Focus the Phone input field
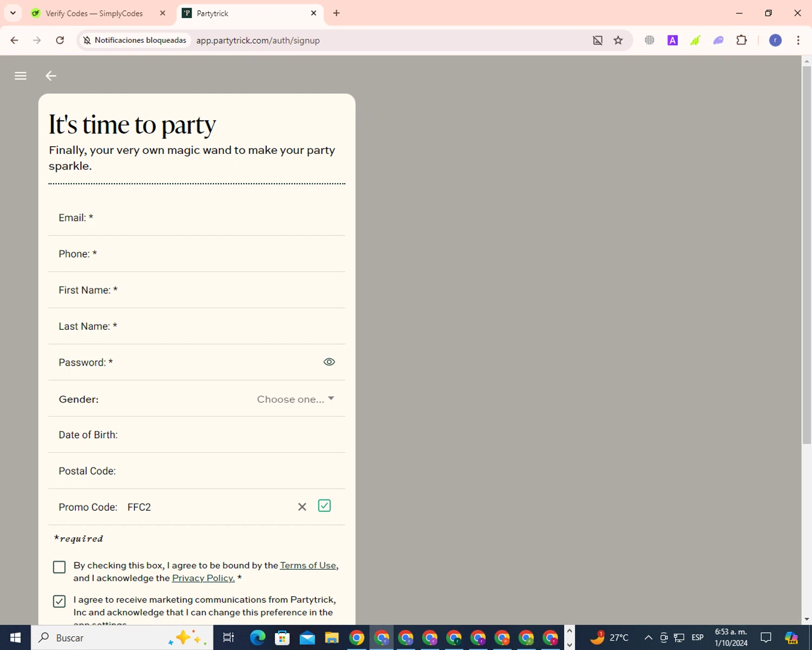812x650 pixels. [197, 254]
